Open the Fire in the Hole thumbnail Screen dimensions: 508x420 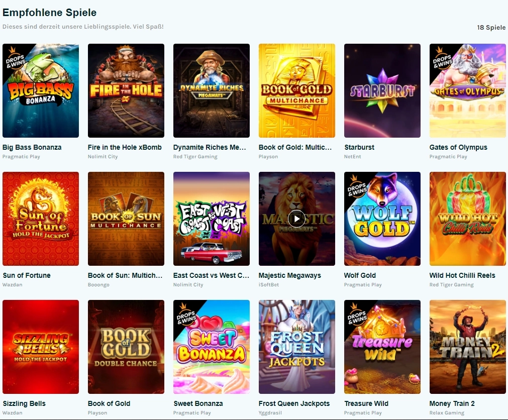pos(126,90)
